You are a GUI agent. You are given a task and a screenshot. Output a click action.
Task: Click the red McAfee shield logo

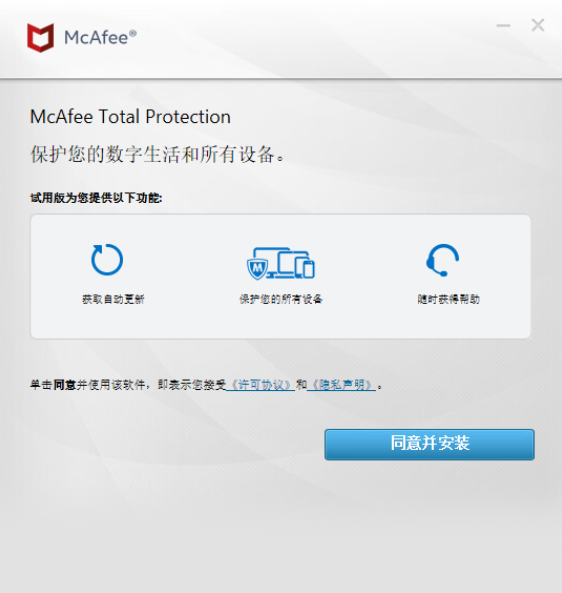point(40,37)
